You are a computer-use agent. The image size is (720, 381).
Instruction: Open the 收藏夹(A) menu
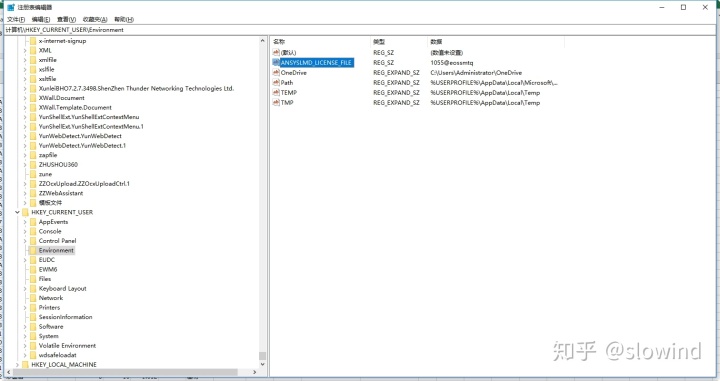tap(95, 19)
